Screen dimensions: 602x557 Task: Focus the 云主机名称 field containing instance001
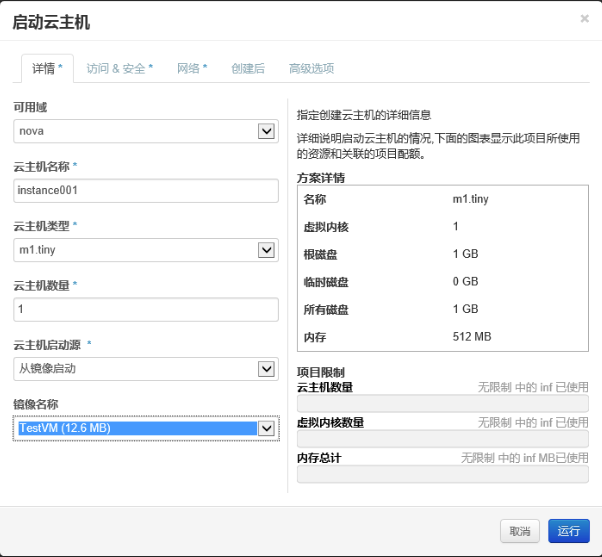(x=146, y=190)
